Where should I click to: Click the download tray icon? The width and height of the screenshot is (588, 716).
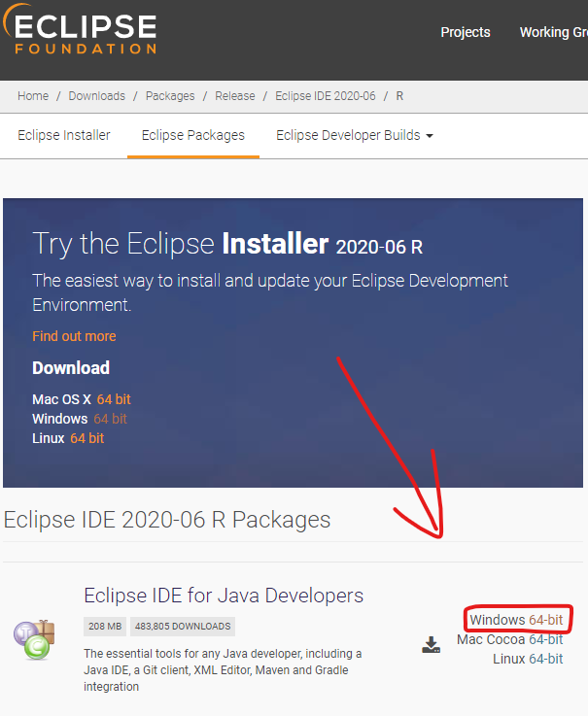[x=431, y=644]
